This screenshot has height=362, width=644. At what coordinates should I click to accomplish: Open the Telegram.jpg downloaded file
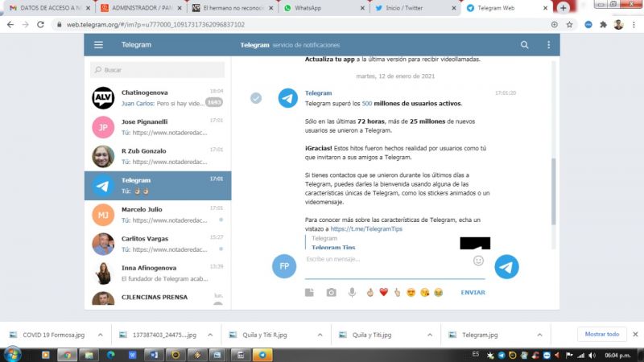click(480, 335)
